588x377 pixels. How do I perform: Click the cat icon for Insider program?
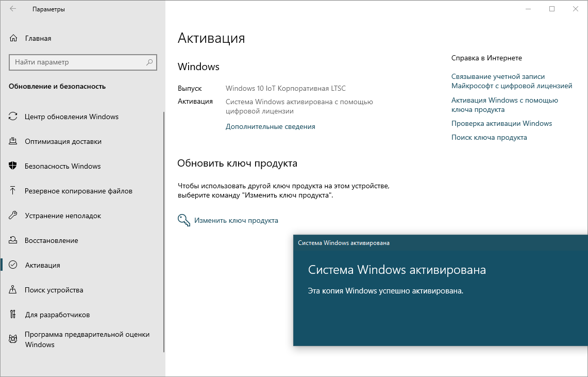pyautogui.click(x=13, y=339)
